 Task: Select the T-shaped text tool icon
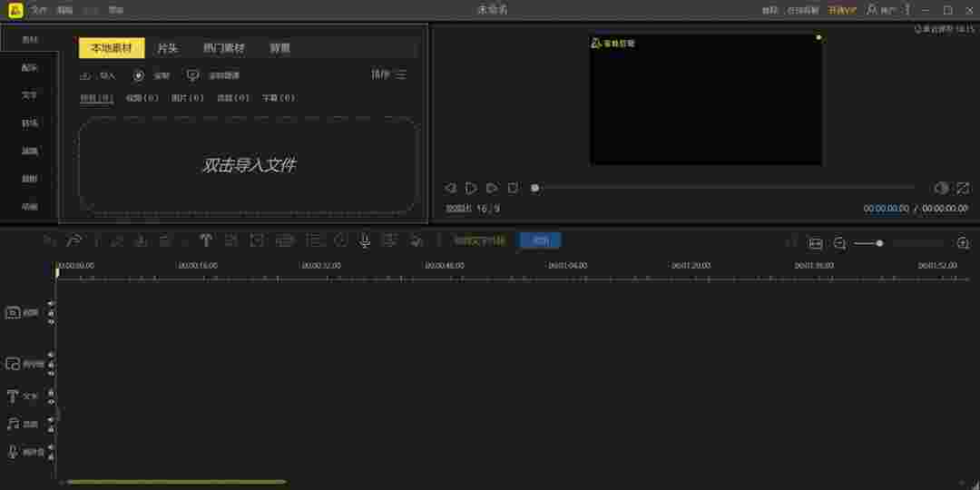click(x=205, y=240)
